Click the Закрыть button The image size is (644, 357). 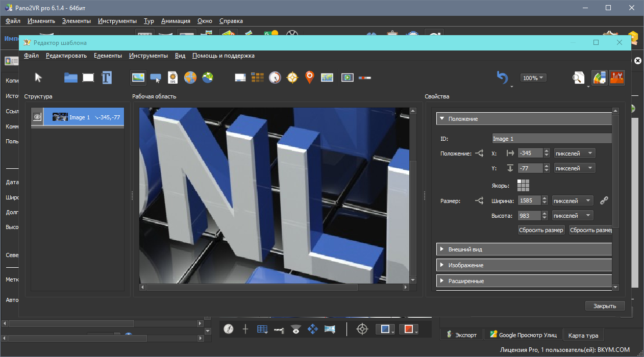[x=605, y=306]
